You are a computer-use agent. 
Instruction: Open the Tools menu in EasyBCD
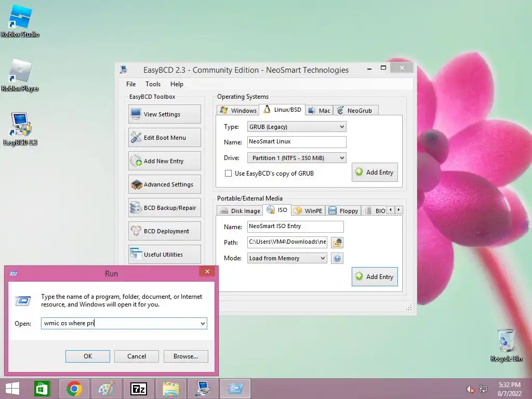point(153,84)
